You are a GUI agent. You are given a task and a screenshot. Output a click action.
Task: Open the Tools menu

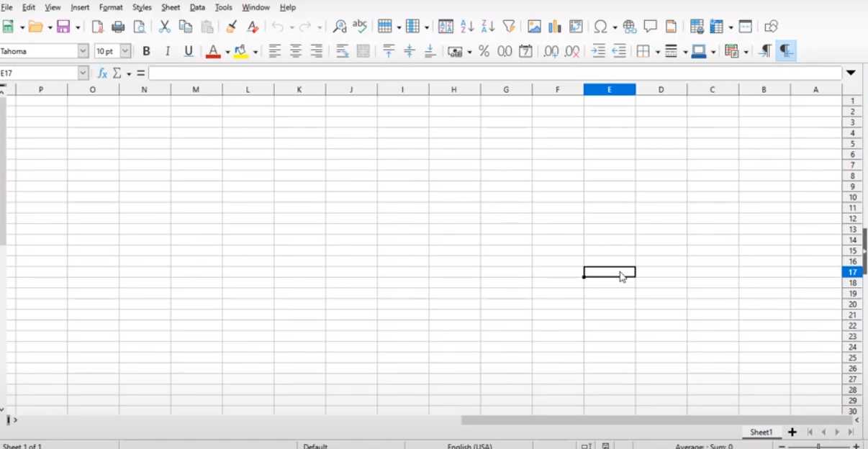pos(224,7)
